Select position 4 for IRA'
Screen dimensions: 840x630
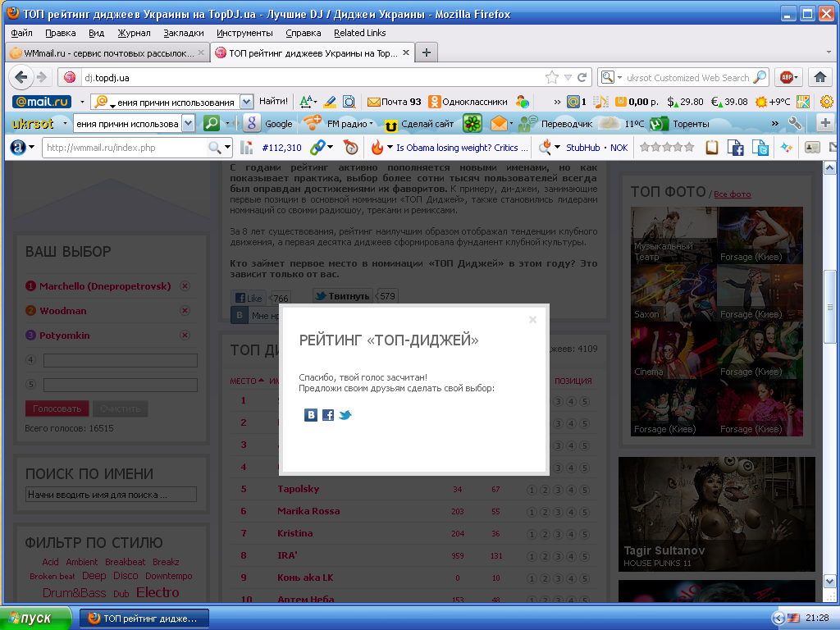(571, 557)
